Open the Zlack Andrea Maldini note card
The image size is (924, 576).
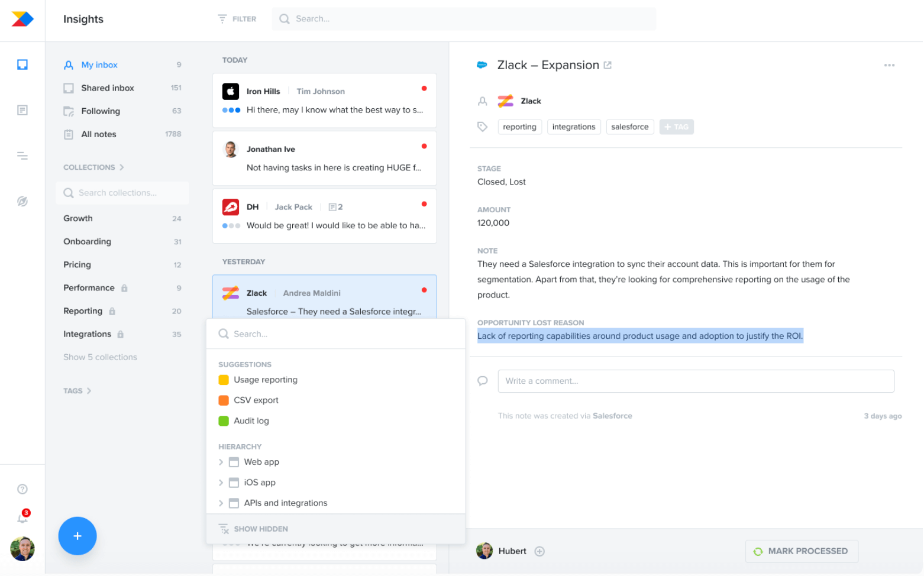click(x=324, y=297)
